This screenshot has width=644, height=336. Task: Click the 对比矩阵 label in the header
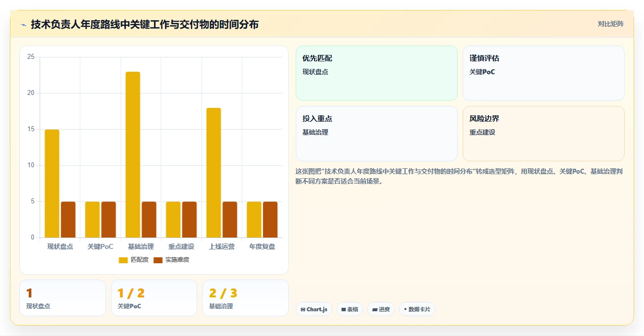pyautogui.click(x=610, y=24)
